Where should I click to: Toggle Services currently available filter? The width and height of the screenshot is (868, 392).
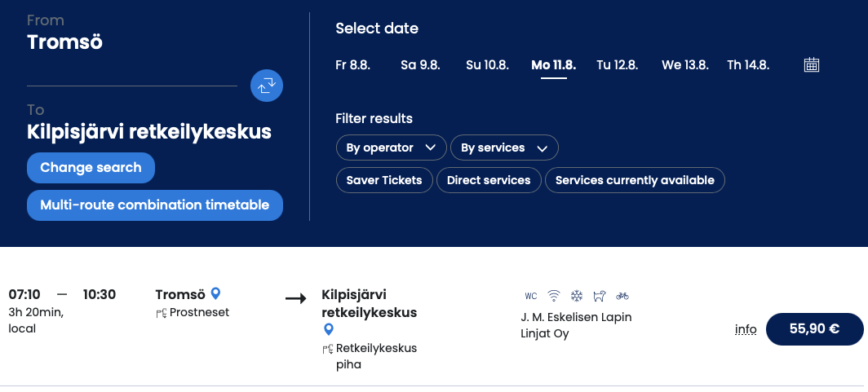(x=635, y=180)
